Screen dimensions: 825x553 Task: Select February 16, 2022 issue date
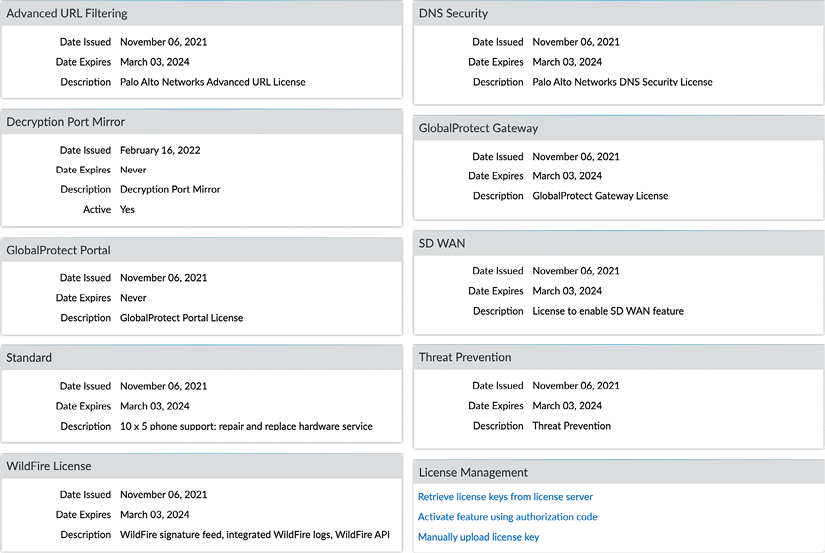(x=160, y=150)
